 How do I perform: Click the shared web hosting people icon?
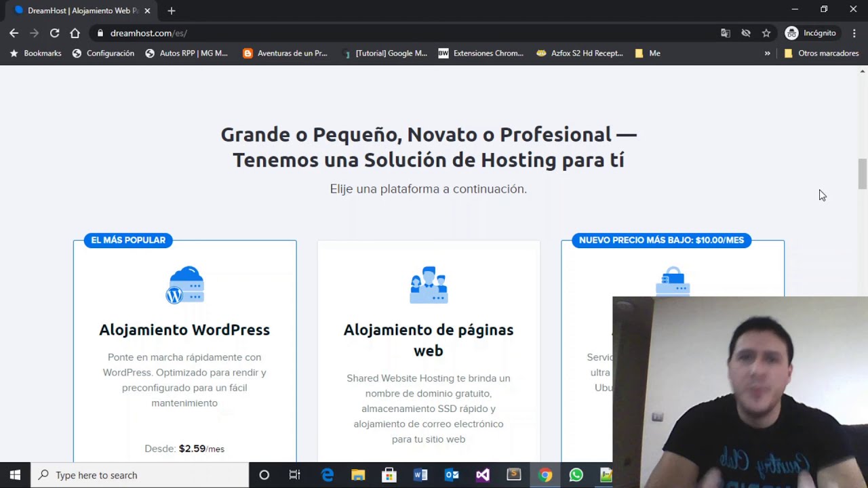(x=429, y=285)
